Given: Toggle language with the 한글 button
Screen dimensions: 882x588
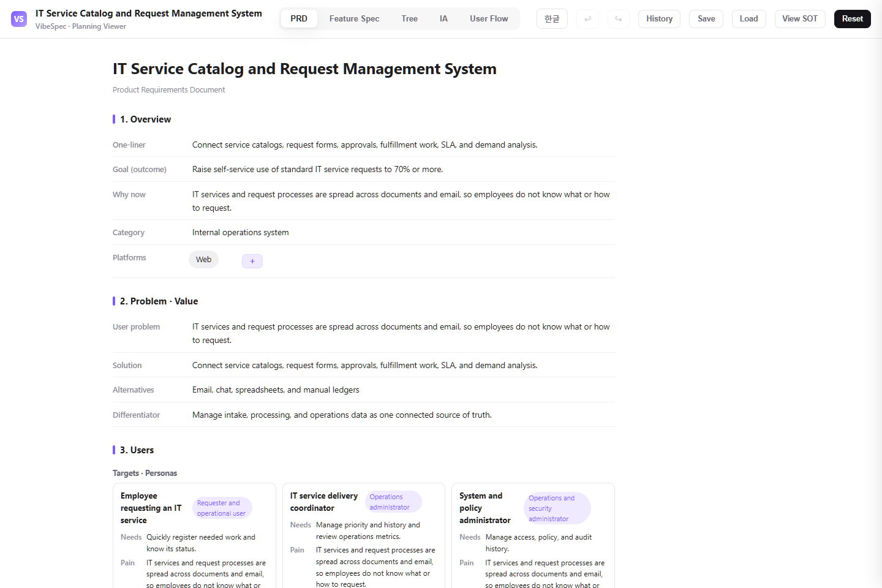Looking at the screenshot, I should [552, 19].
